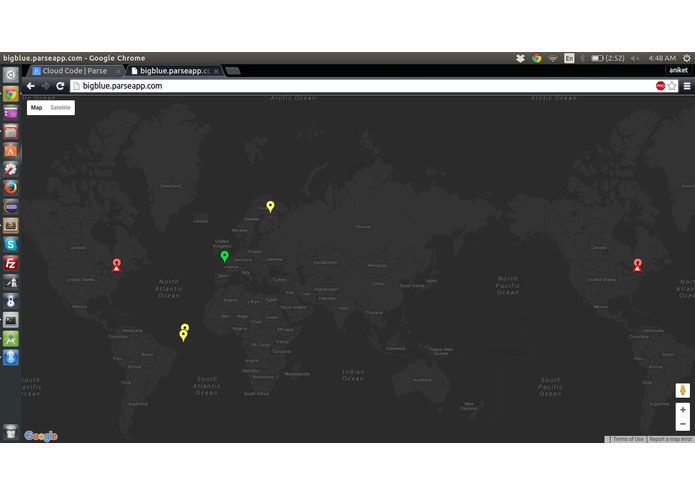The image size is (695, 494).
Task: Click the green marker over France
Action: (x=225, y=257)
